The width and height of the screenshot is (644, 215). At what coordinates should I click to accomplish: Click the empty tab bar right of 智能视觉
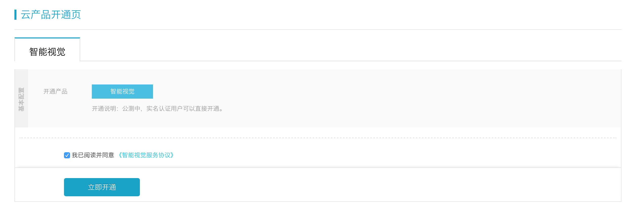[351, 49]
